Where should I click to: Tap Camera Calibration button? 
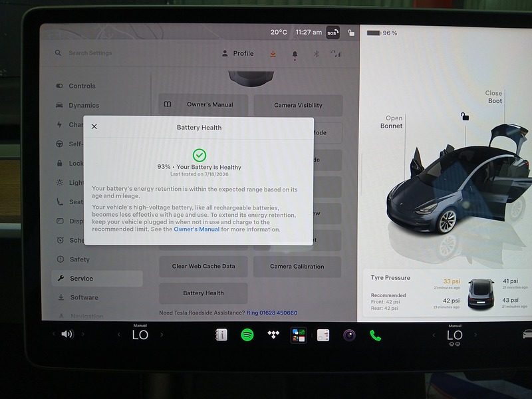(x=297, y=267)
